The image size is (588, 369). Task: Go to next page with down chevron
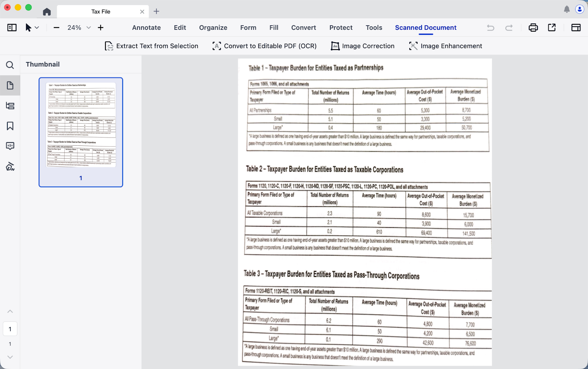click(x=10, y=357)
